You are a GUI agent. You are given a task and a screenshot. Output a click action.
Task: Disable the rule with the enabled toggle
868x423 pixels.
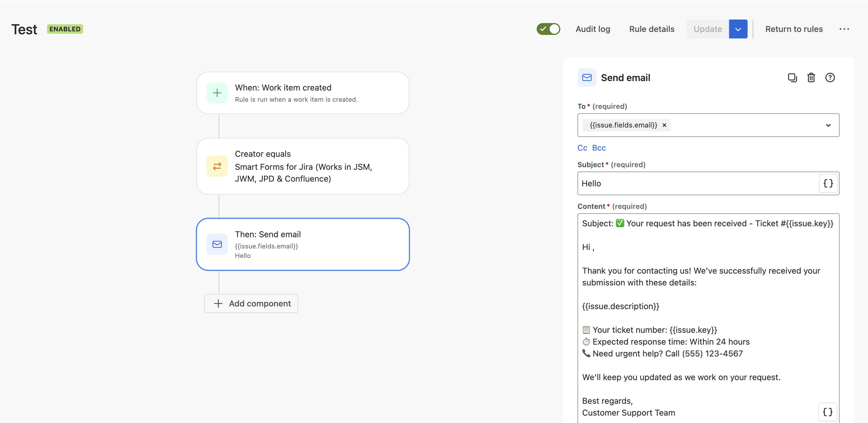(x=548, y=29)
